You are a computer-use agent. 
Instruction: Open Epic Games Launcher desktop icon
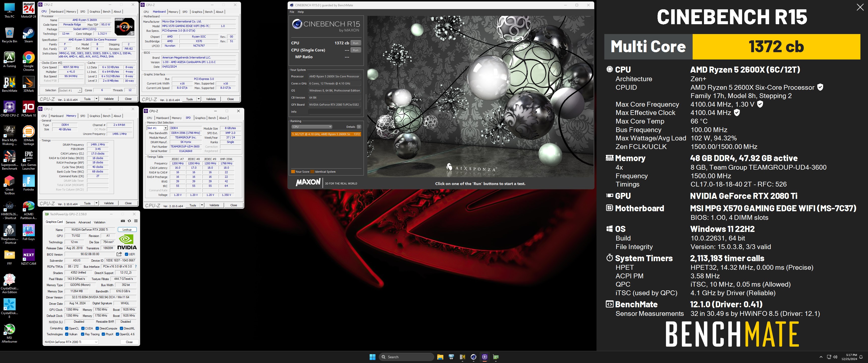[29, 160]
